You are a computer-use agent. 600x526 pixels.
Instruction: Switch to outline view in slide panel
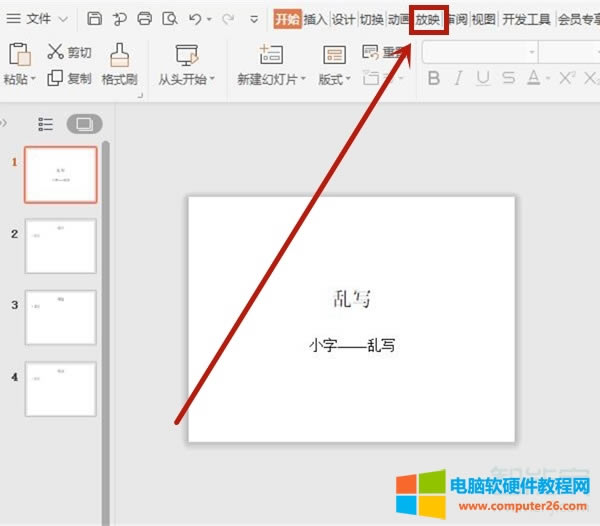[x=46, y=124]
